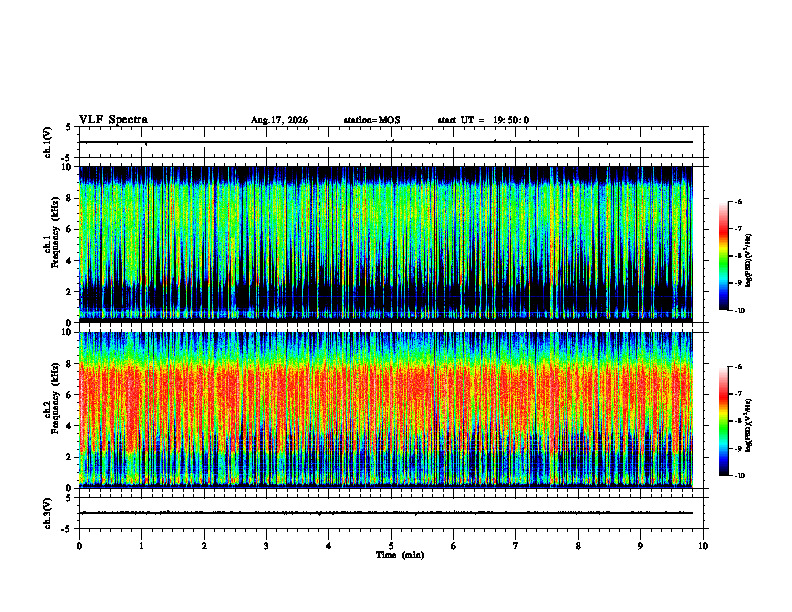The width and height of the screenshot is (792, 612).
Task: Click the "station=MOS" header label
Action: 372,120
